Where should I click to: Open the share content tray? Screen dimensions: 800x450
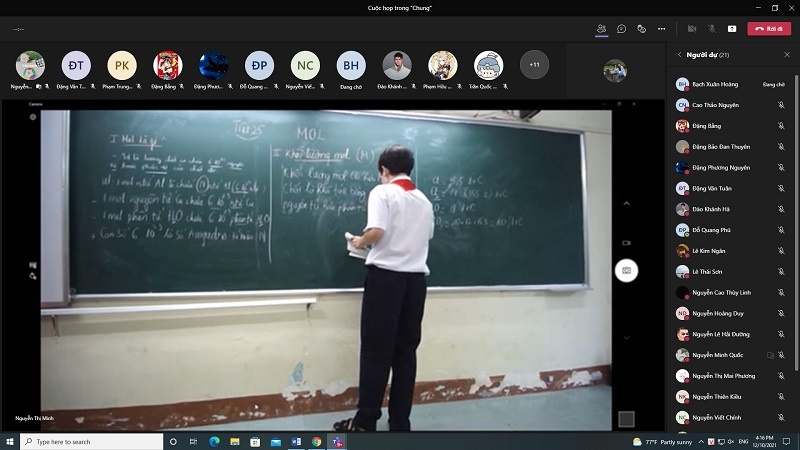[732, 29]
